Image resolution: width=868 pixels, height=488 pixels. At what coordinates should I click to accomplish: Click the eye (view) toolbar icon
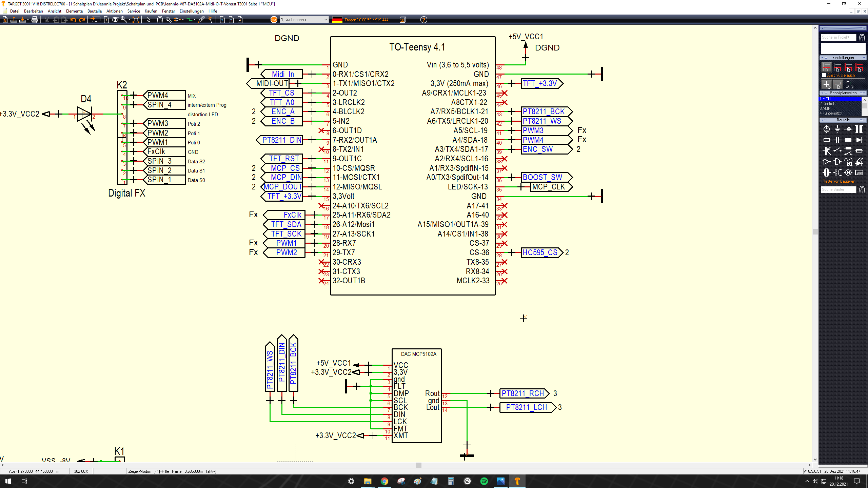115,20
